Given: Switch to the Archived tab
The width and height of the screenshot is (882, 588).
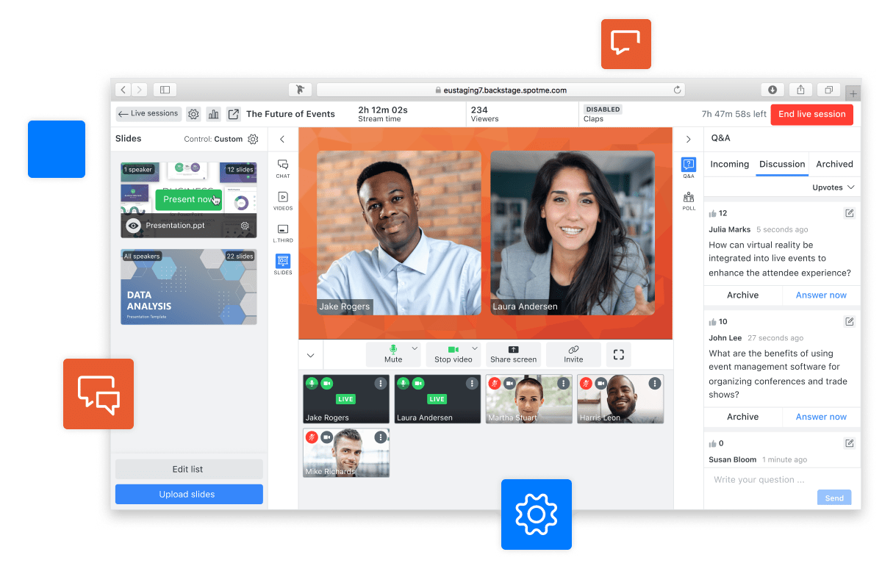Looking at the screenshot, I should click(x=834, y=164).
